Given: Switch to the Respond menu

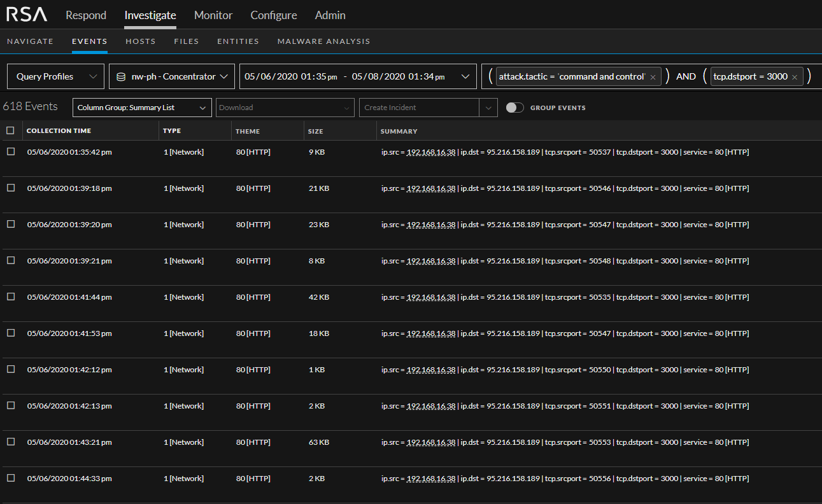Looking at the screenshot, I should coord(86,15).
